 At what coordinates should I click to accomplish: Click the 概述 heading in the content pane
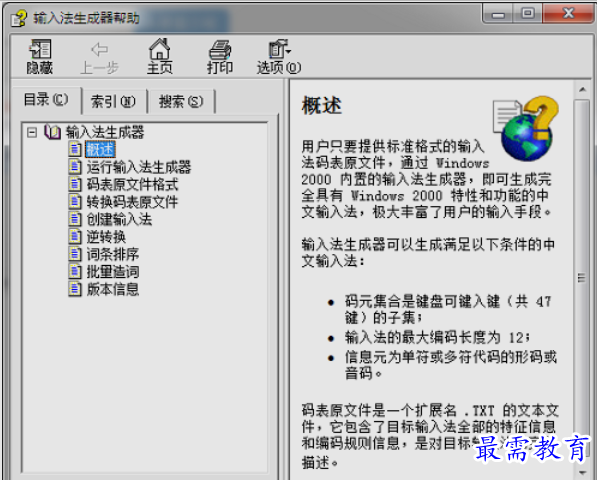point(322,105)
